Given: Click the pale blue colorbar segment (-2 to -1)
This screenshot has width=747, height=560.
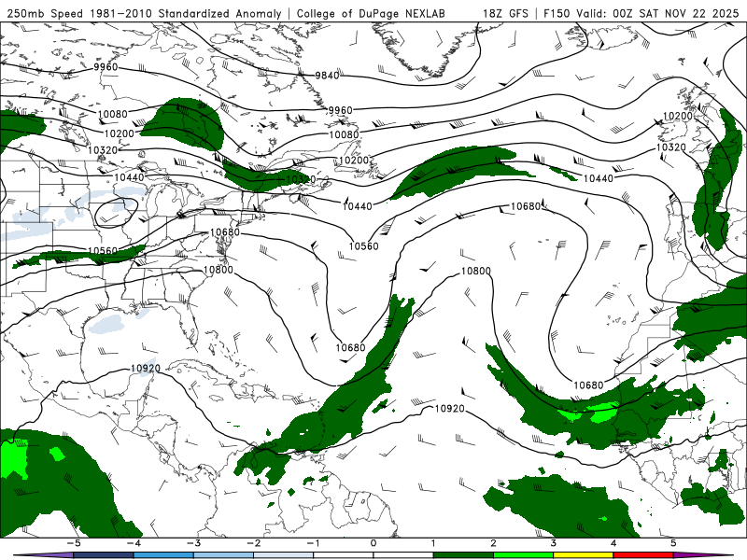Looking at the screenshot, I should (284, 555).
